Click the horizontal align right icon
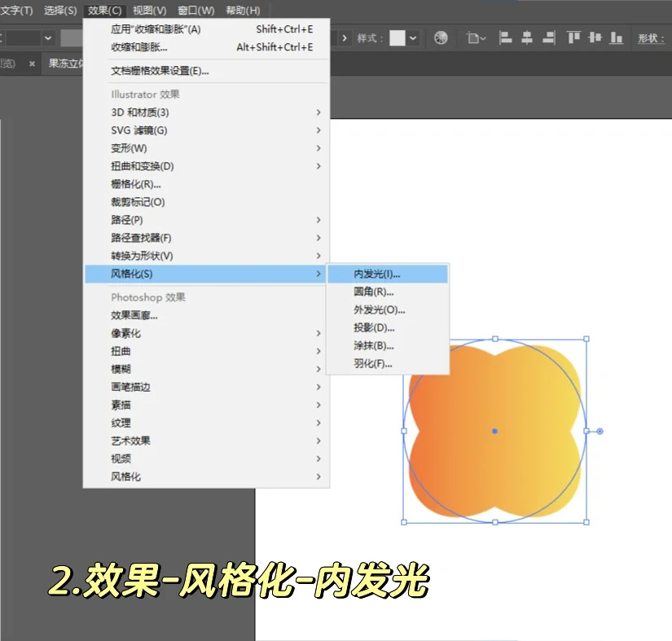672x641 pixels. click(x=549, y=38)
